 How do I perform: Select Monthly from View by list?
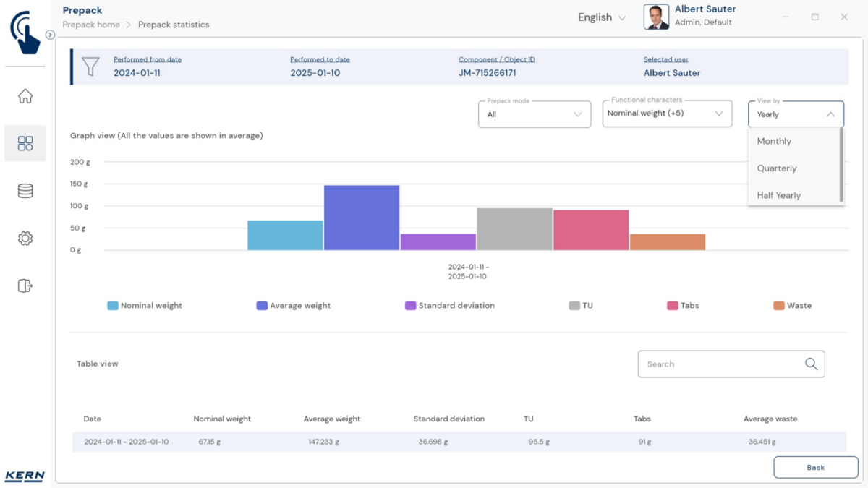774,142
